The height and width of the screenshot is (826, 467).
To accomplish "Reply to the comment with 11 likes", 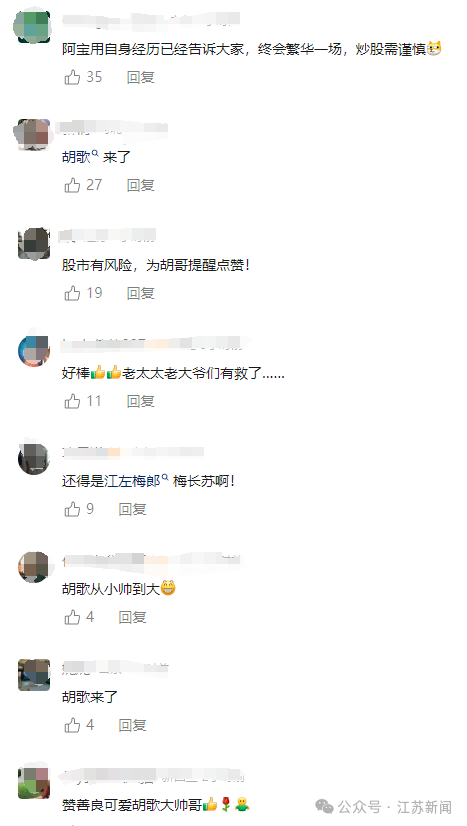I will (x=141, y=401).
